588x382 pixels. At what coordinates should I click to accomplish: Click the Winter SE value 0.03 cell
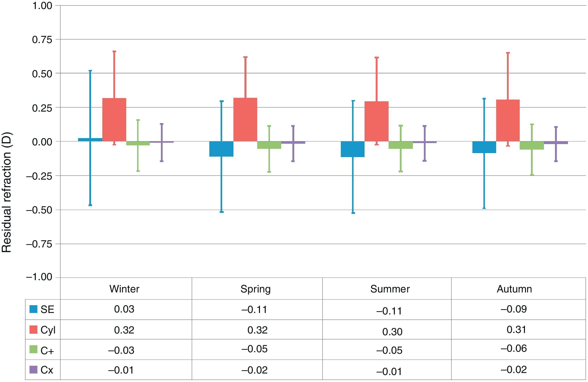coord(124,309)
